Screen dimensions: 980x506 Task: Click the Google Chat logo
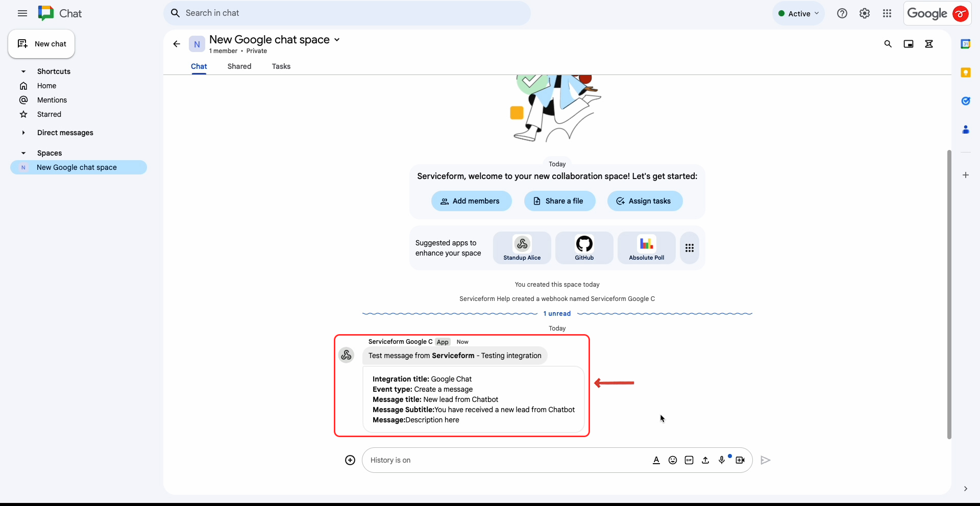[x=46, y=13]
